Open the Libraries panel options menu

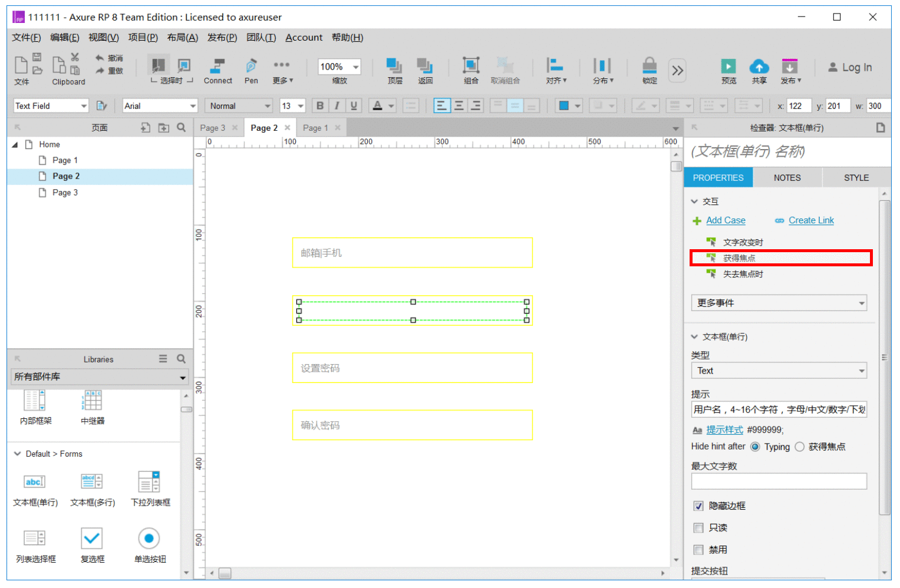pyautogui.click(x=163, y=359)
